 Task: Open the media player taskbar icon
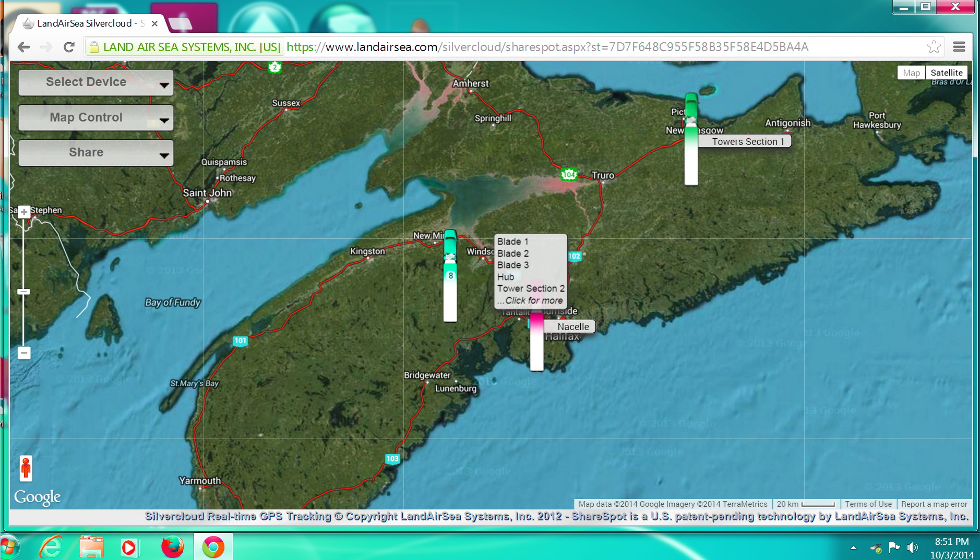pos(129,547)
